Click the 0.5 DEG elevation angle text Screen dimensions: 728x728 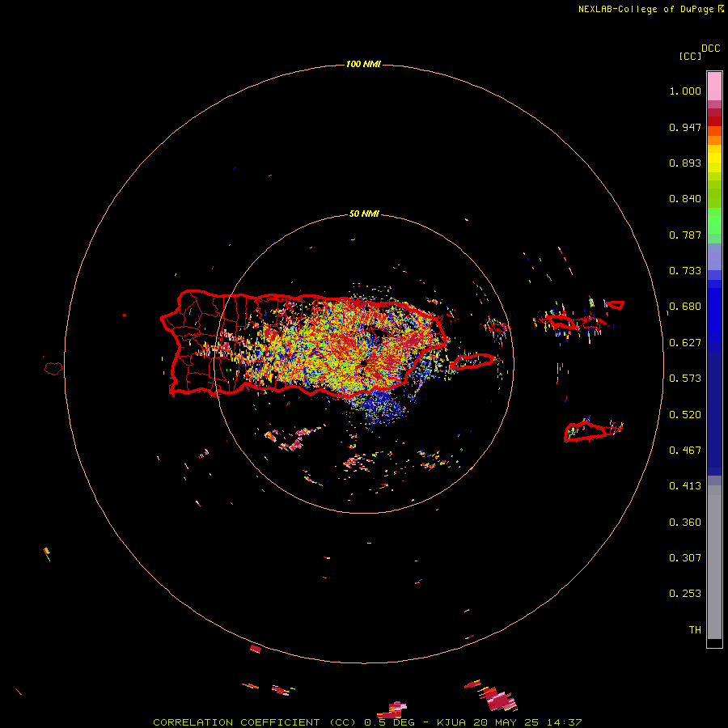pos(389,722)
